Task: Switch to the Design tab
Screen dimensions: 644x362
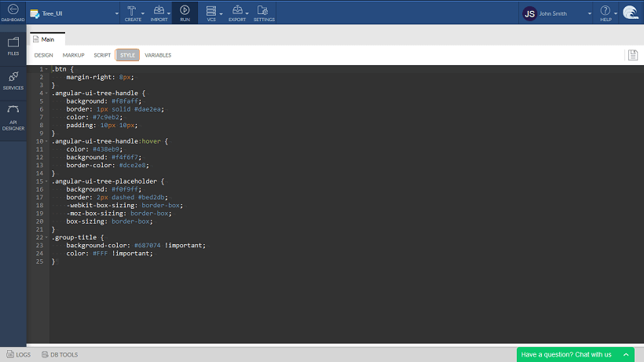Action: click(43, 55)
